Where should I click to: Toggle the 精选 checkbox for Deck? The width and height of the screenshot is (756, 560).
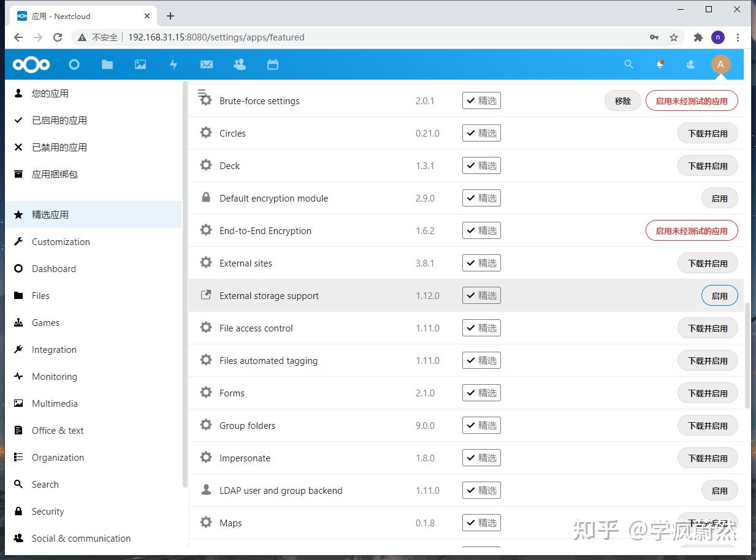pyautogui.click(x=481, y=165)
